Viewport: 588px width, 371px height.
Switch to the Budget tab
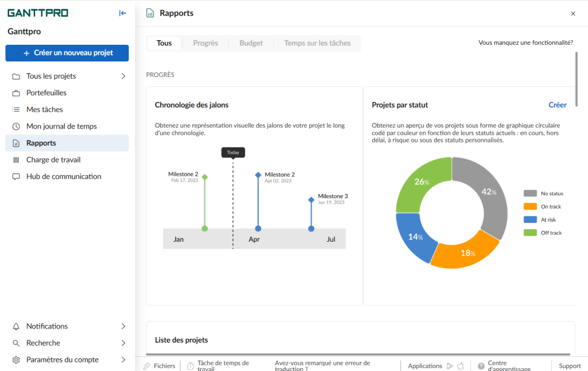point(250,42)
